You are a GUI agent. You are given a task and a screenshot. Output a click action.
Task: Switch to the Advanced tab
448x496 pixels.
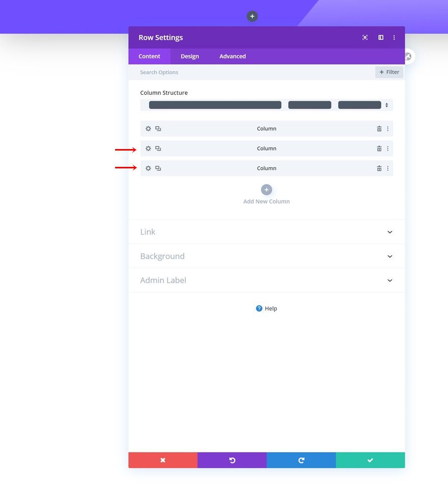tap(232, 56)
